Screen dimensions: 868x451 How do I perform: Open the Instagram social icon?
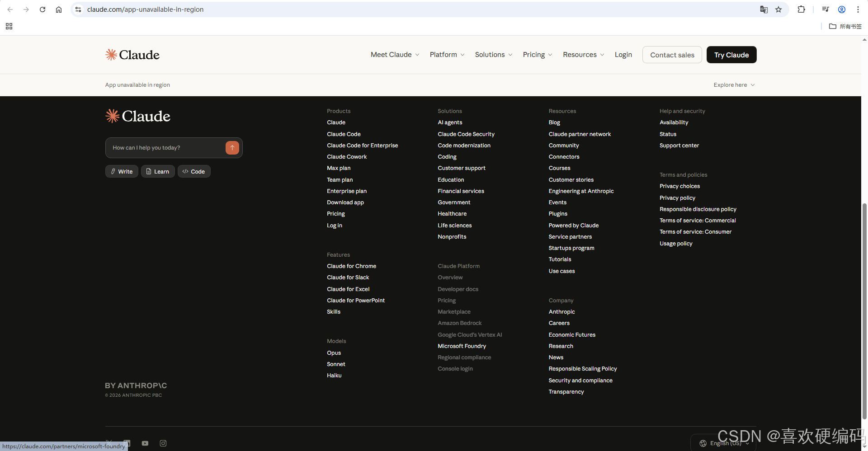pos(163,443)
